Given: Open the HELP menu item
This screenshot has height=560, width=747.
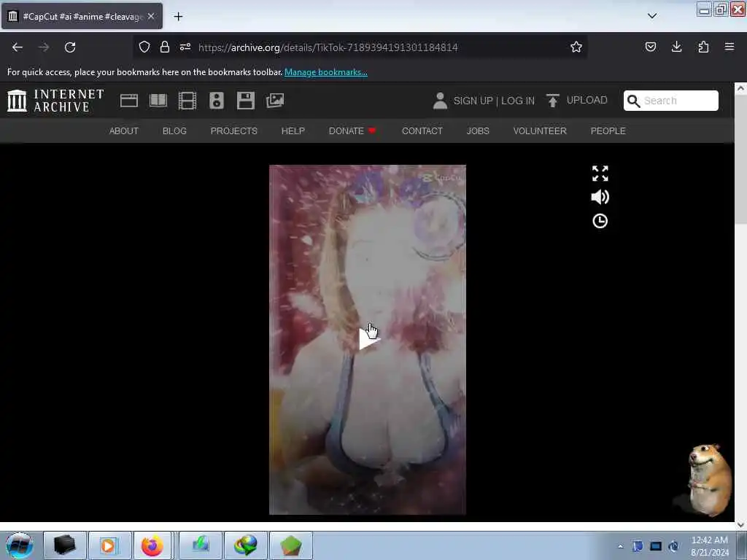Looking at the screenshot, I should tap(293, 131).
